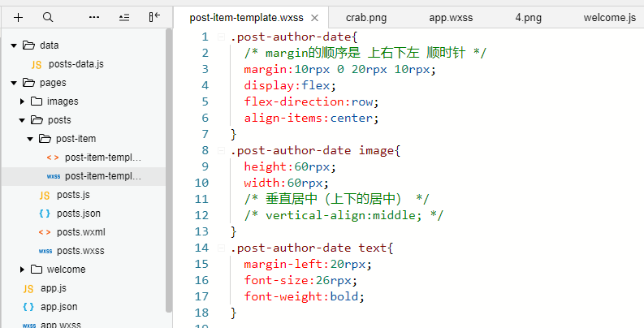644x328 pixels.
Task: Click the font-weight:bold code line
Action: (305, 296)
